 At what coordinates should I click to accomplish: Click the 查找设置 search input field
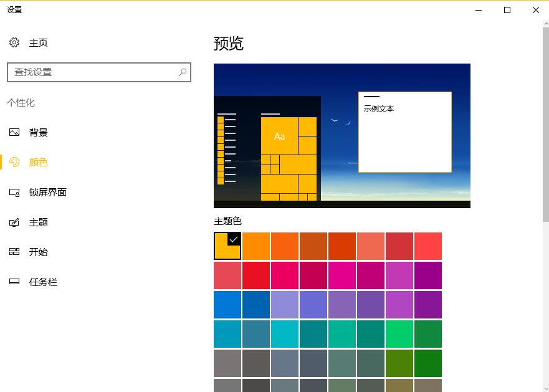(x=93, y=72)
